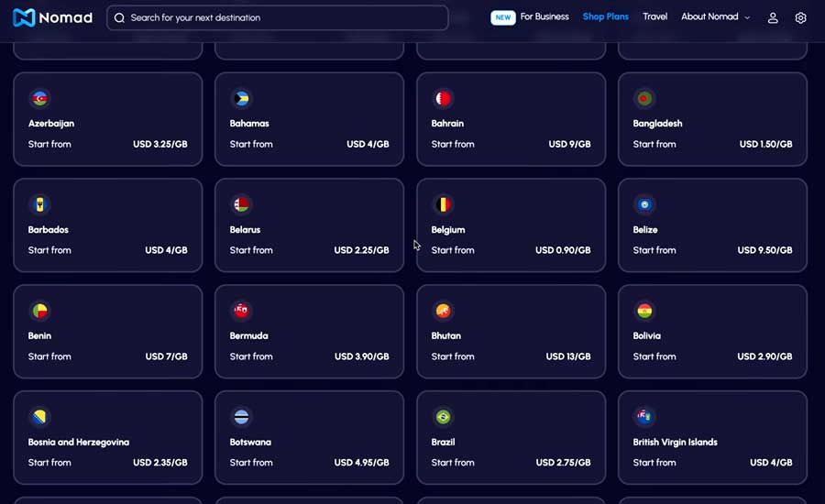Select the Brazil country name
825x504 pixels.
click(x=443, y=443)
